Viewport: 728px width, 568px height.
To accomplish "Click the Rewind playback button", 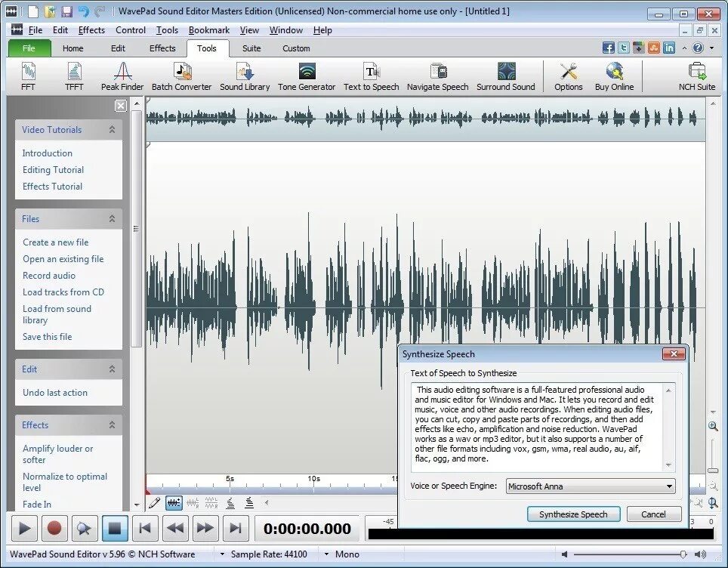I will 175,528.
